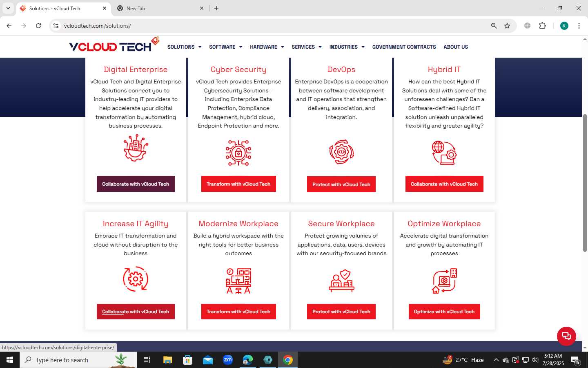Click the Increase IT Agility gear icon

[136, 279]
